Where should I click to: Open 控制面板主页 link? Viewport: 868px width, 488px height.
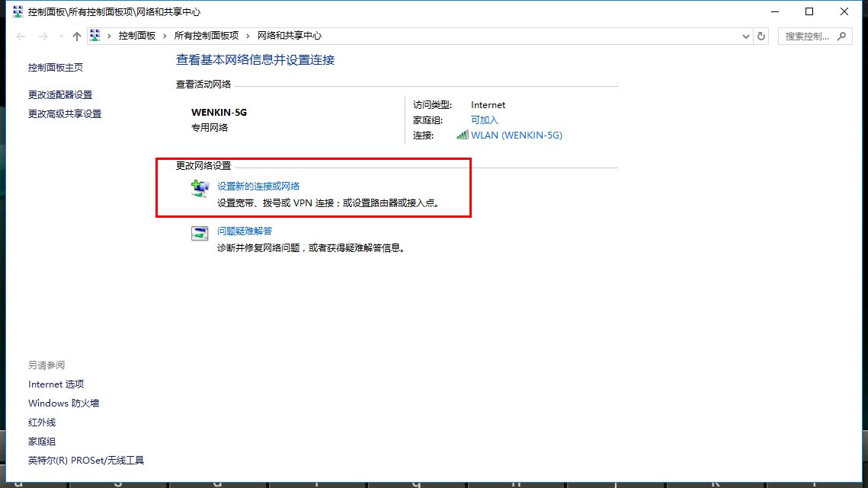[x=56, y=67]
